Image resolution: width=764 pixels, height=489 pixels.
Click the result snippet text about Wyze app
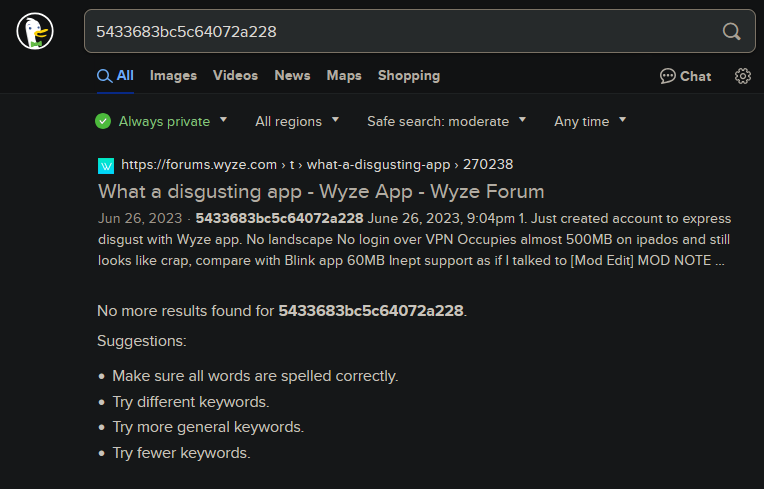tap(414, 240)
